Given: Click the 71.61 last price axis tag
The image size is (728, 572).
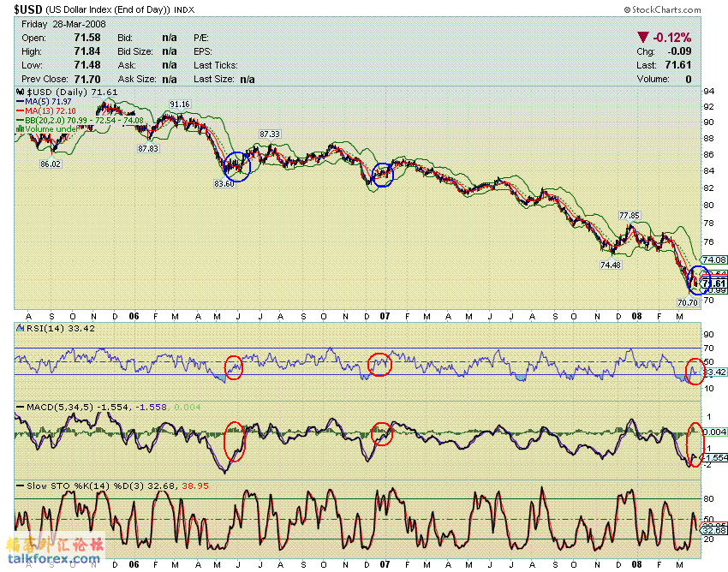Looking at the screenshot, I should coord(714,283).
